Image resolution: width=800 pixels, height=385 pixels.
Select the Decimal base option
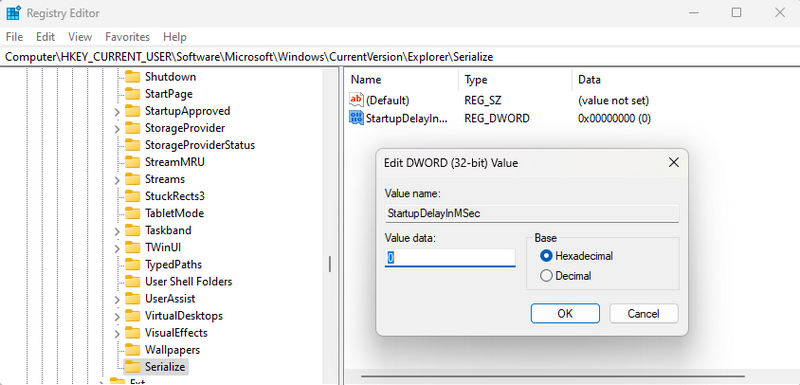[546, 276]
